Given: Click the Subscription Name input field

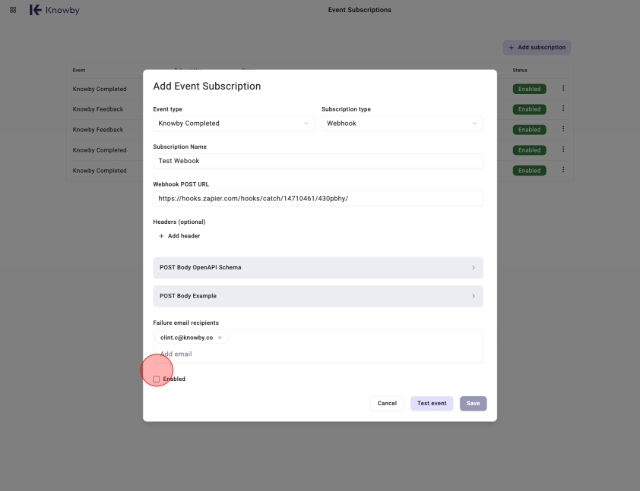Looking at the screenshot, I should tap(318, 161).
